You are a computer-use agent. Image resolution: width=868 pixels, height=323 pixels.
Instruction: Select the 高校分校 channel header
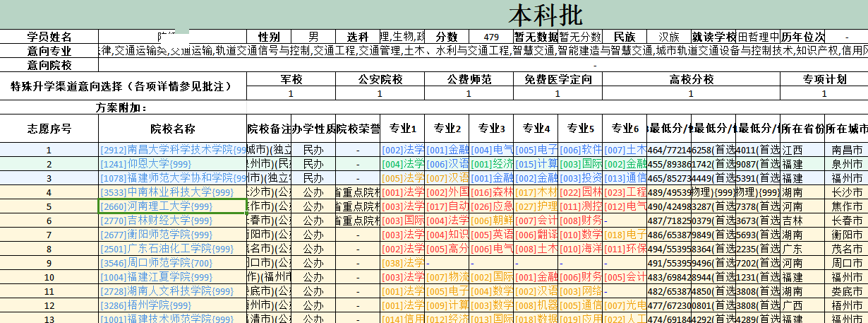(691, 79)
